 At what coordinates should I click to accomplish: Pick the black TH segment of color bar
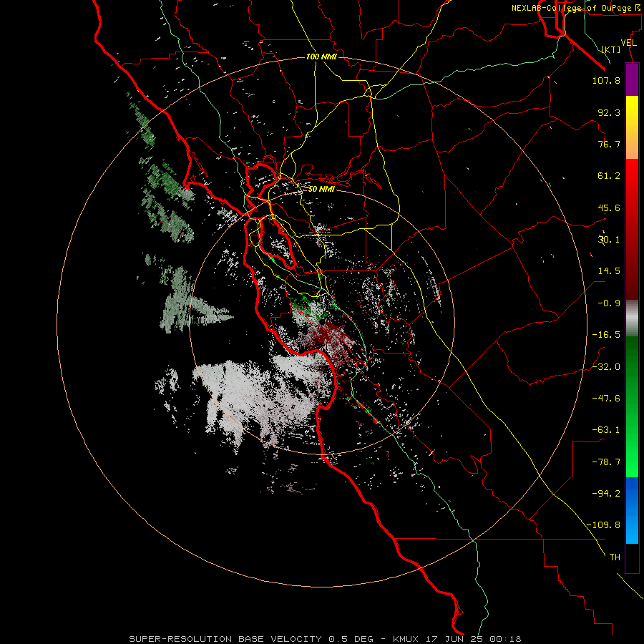point(632,558)
